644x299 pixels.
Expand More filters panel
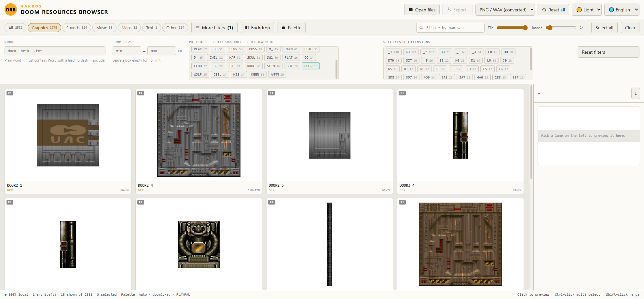214,28
